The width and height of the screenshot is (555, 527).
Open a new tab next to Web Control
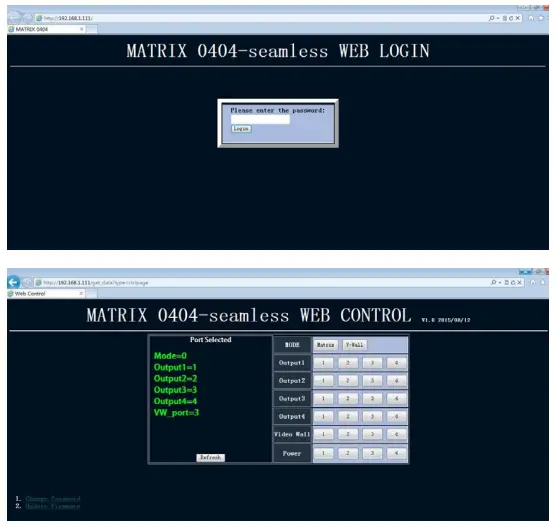(x=92, y=293)
